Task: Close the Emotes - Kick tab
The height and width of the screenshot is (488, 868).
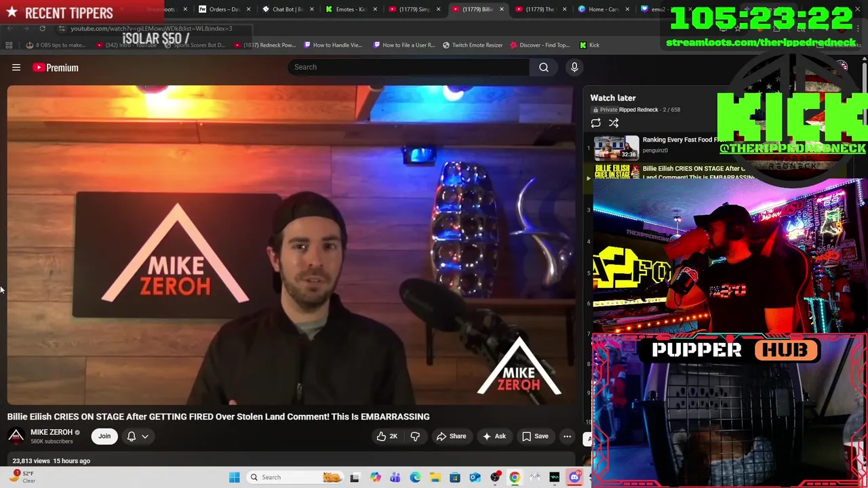Action: 375,9
